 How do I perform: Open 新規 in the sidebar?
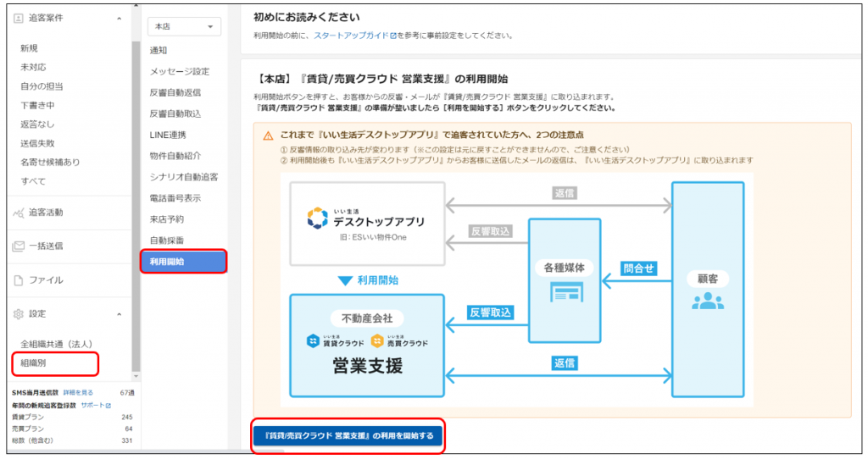tap(29, 48)
